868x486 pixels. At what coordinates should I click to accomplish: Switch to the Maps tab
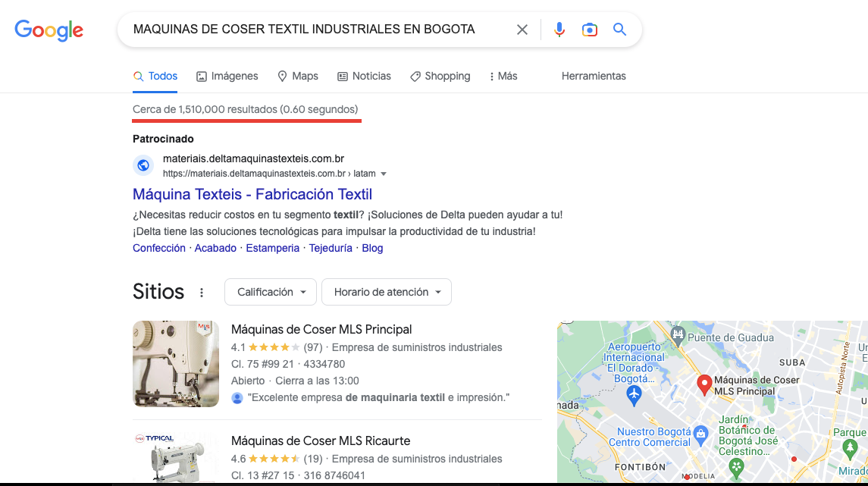coord(298,77)
